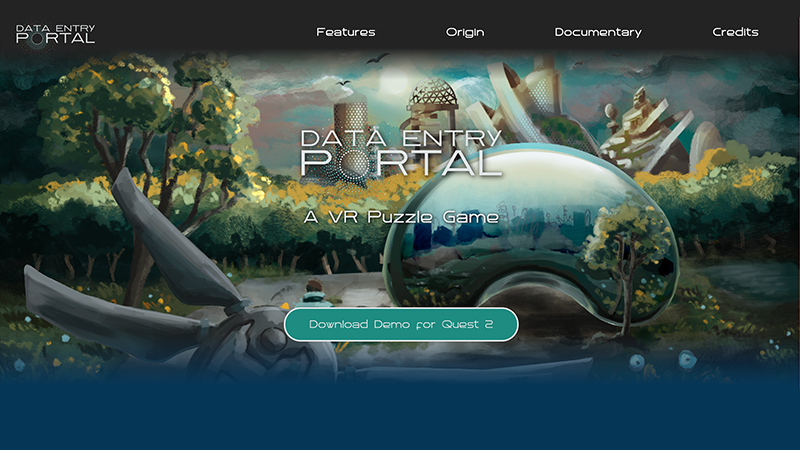
Task: Select the A VR Puzzle Game tagline
Action: pos(401,215)
